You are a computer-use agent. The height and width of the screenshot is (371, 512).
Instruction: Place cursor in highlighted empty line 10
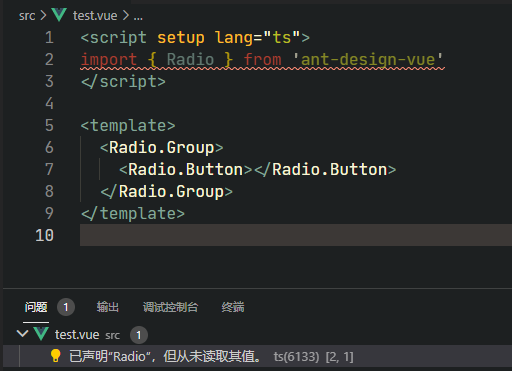tap(296, 235)
